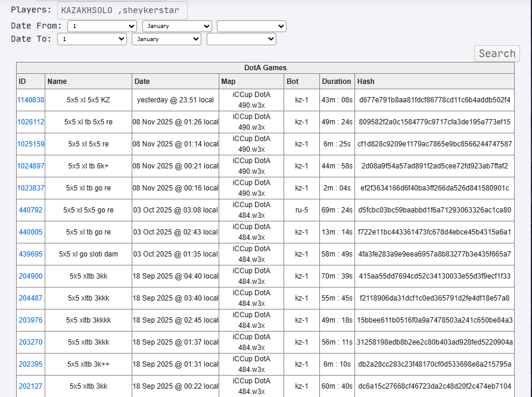Expand the Date To month dropdown
Image resolution: width=532 pixels, height=397 pixels.
tap(167, 39)
